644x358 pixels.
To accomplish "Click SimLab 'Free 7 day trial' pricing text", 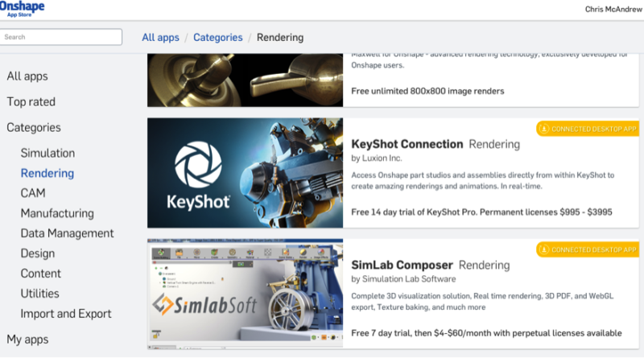I will click(x=486, y=333).
